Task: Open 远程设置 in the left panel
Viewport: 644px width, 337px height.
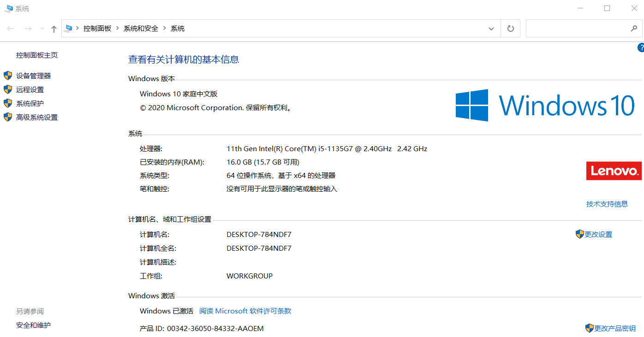Action: tap(30, 89)
